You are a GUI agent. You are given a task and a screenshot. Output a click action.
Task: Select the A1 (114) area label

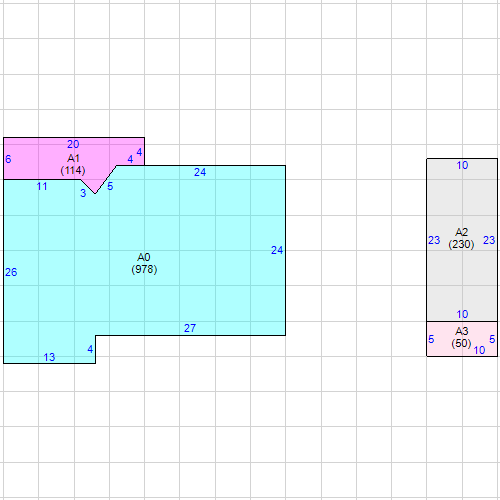pyautogui.click(x=73, y=164)
